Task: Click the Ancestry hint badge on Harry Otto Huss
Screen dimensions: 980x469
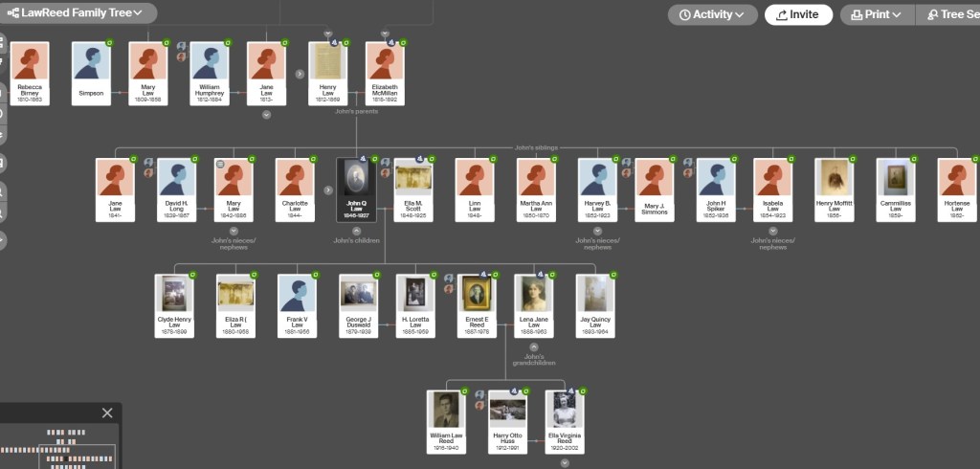Action: pos(513,391)
